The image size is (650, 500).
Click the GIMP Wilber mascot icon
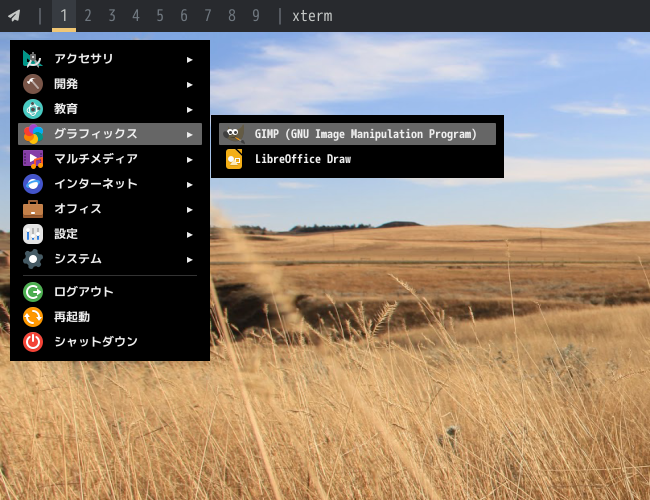tap(234, 134)
